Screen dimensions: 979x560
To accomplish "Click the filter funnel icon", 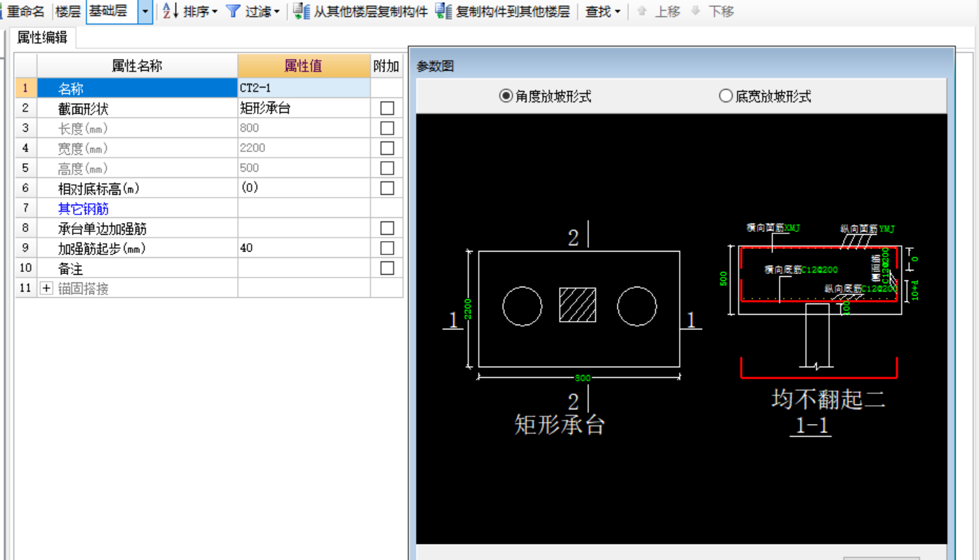I will (x=233, y=11).
